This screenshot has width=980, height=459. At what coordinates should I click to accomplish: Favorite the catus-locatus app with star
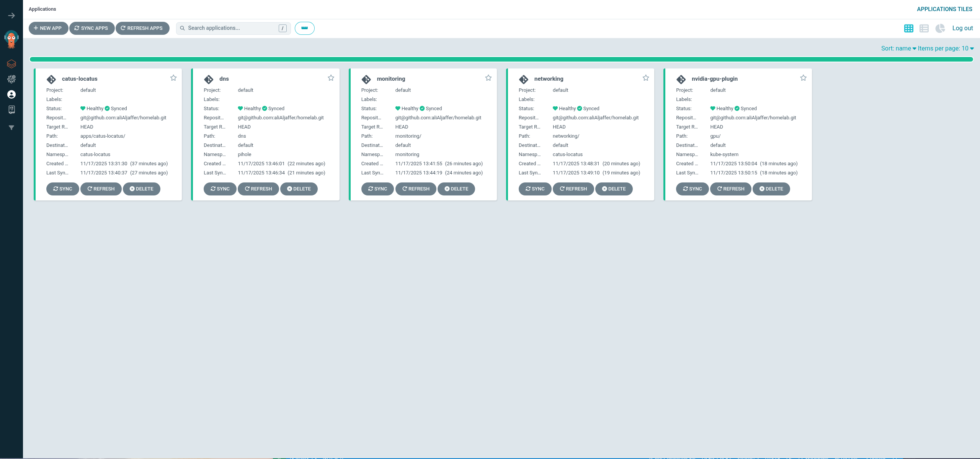click(x=173, y=78)
